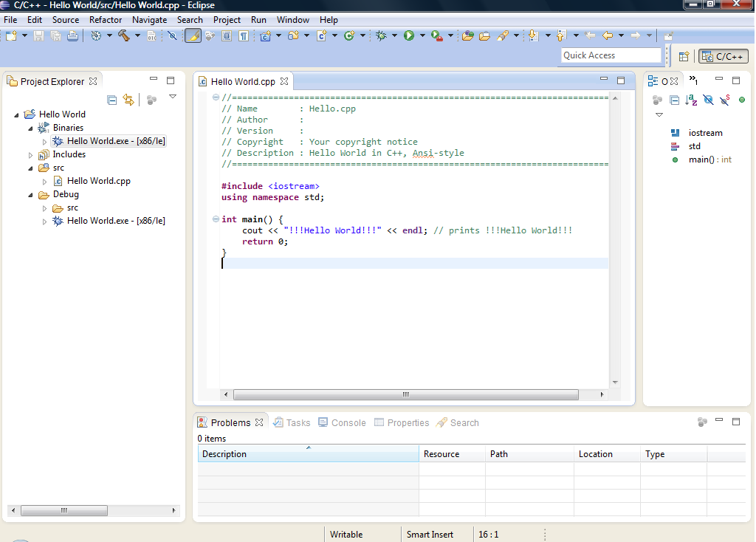Click the Print icon in toolbar
Screen dimensions: 756x542
point(72,35)
